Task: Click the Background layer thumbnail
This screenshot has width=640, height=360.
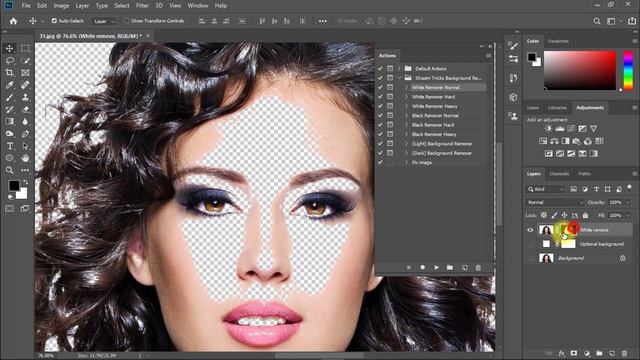Action: point(546,258)
